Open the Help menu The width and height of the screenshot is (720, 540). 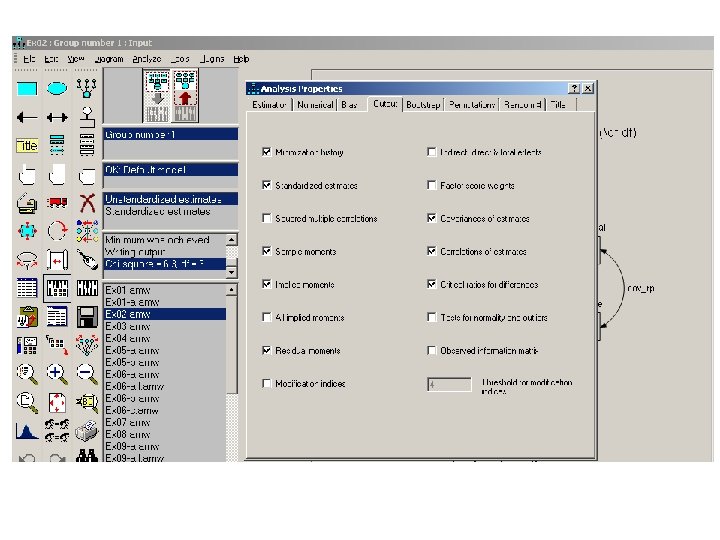[x=241, y=59]
